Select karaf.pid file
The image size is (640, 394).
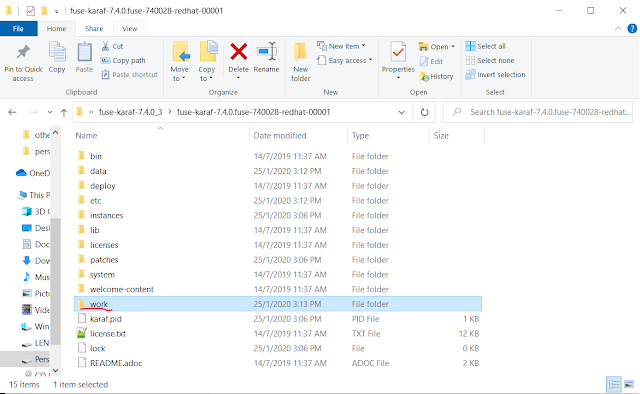tap(278, 318)
